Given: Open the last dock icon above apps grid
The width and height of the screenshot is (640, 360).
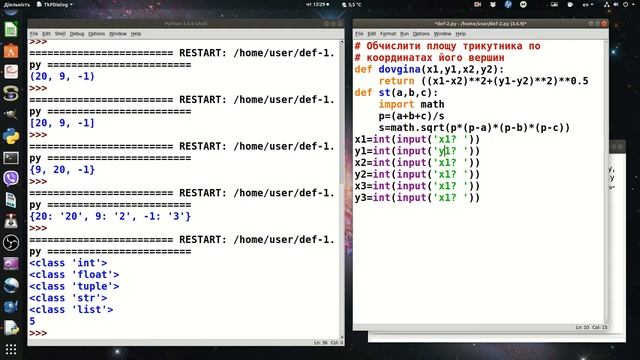Looking at the screenshot, I should (11, 328).
